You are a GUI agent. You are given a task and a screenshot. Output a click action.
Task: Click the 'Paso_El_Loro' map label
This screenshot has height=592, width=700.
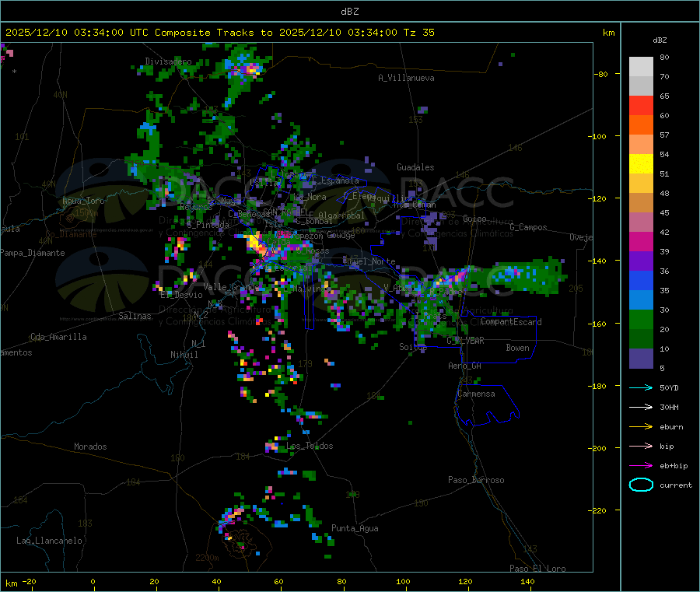[x=537, y=569]
